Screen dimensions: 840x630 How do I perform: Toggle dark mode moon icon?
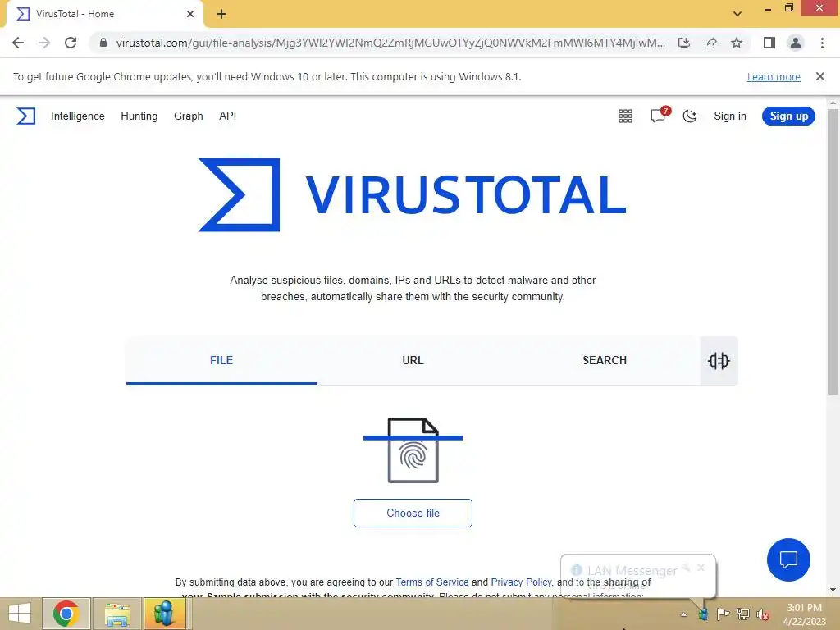tap(690, 116)
